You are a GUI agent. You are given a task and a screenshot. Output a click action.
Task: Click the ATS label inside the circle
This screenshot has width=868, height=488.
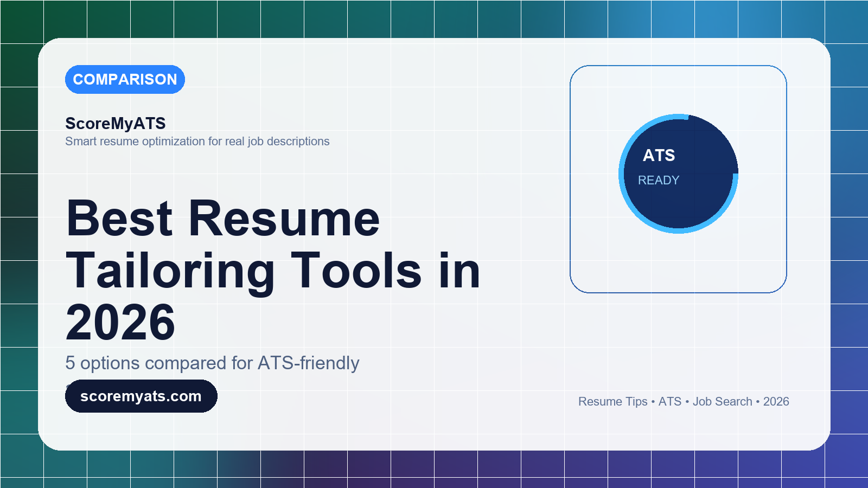pos(659,156)
